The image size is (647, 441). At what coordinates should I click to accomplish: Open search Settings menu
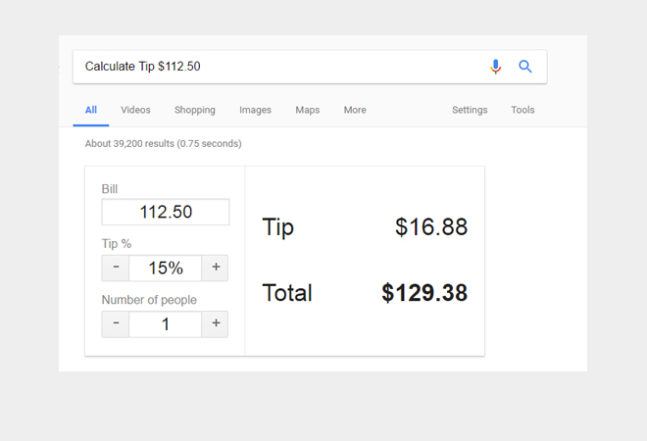coord(469,110)
